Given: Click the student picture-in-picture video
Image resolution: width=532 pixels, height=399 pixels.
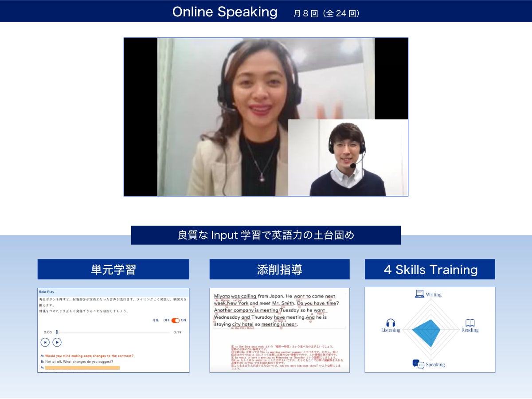Looking at the screenshot, I should pos(348,158).
